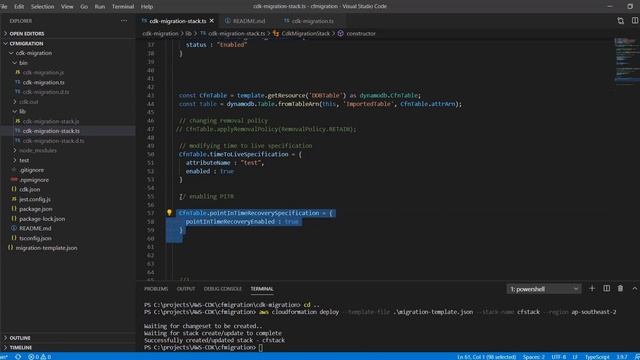Open cdk-migration-stack.js file

click(x=51, y=121)
